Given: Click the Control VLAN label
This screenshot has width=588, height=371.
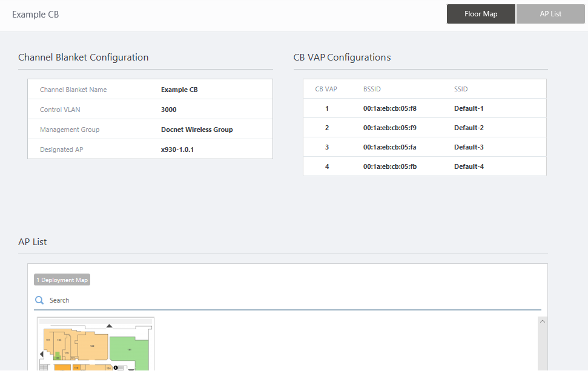Looking at the screenshot, I should [x=60, y=110].
